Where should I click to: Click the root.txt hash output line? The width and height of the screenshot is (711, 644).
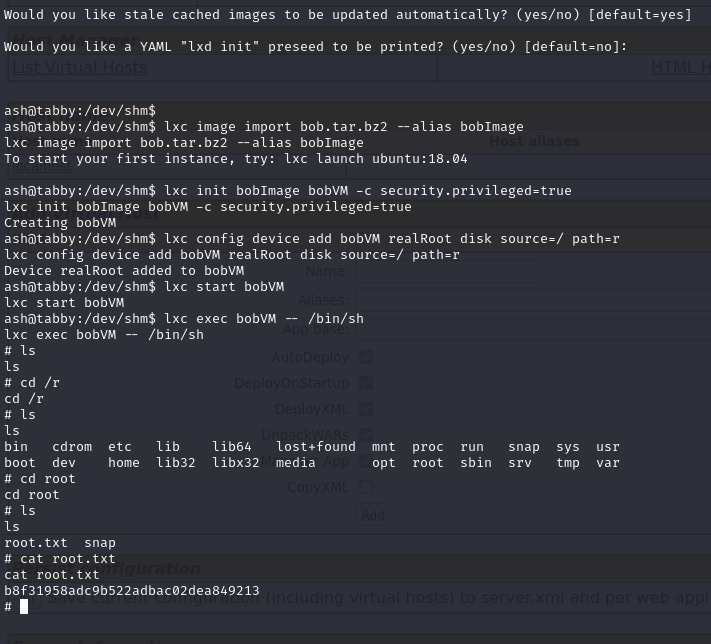pyautogui.click(x=131, y=591)
